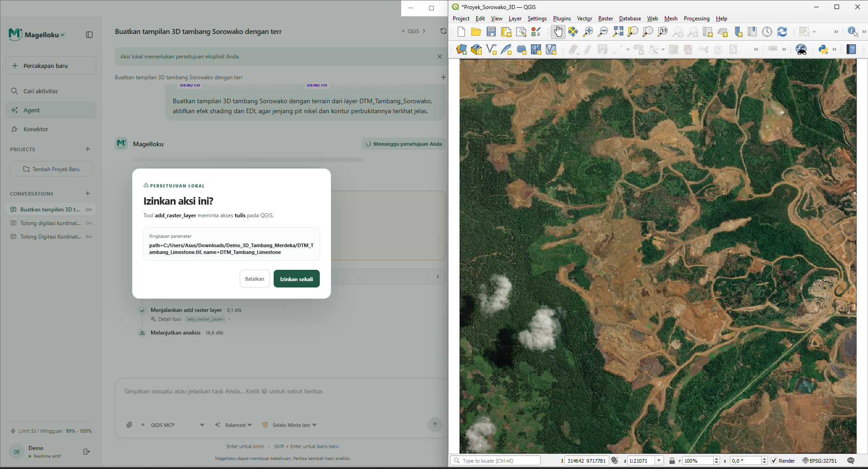Click the EPSG:32751 CRS button

(820, 461)
